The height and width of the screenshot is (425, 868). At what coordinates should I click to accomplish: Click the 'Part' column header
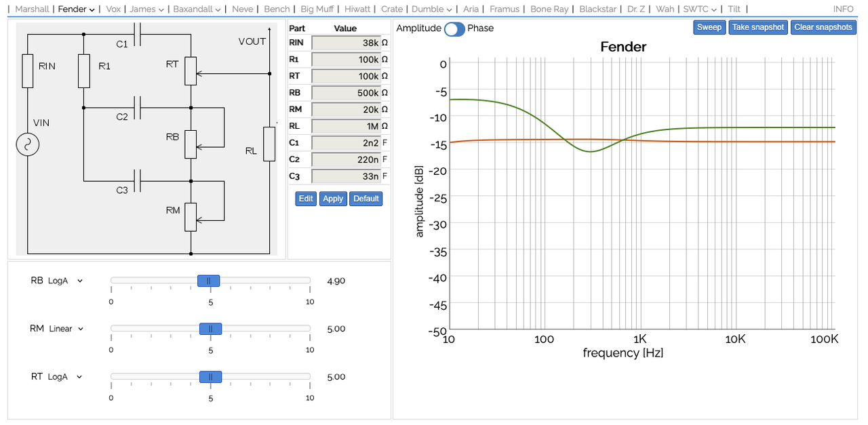coord(297,28)
